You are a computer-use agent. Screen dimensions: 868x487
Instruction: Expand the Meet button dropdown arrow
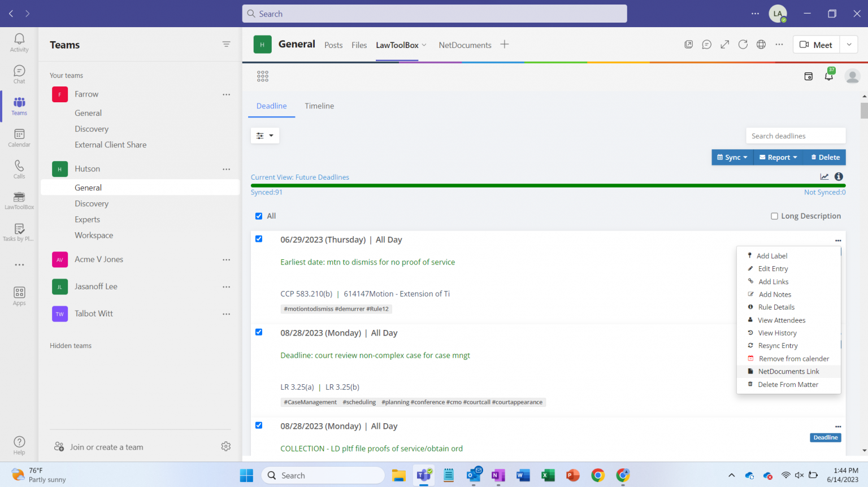pos(848,44)
